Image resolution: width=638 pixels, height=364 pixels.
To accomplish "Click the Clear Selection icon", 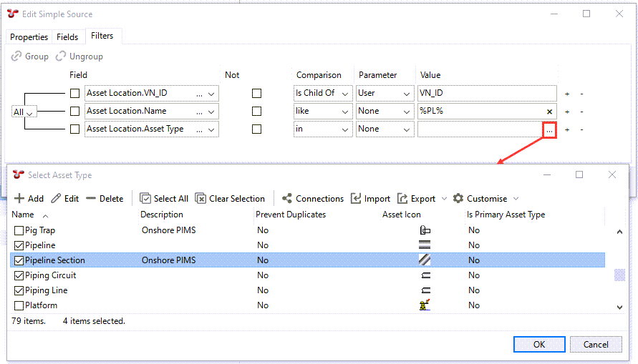I will point(200,199).
